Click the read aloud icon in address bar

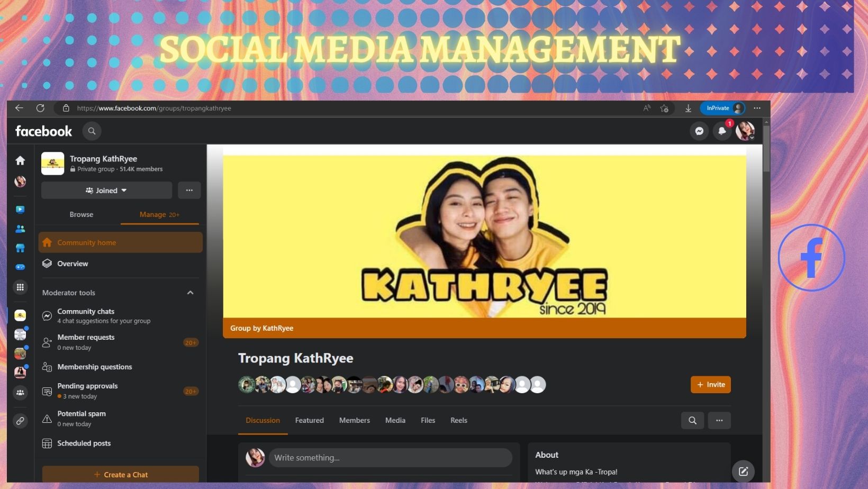point(647,108)
